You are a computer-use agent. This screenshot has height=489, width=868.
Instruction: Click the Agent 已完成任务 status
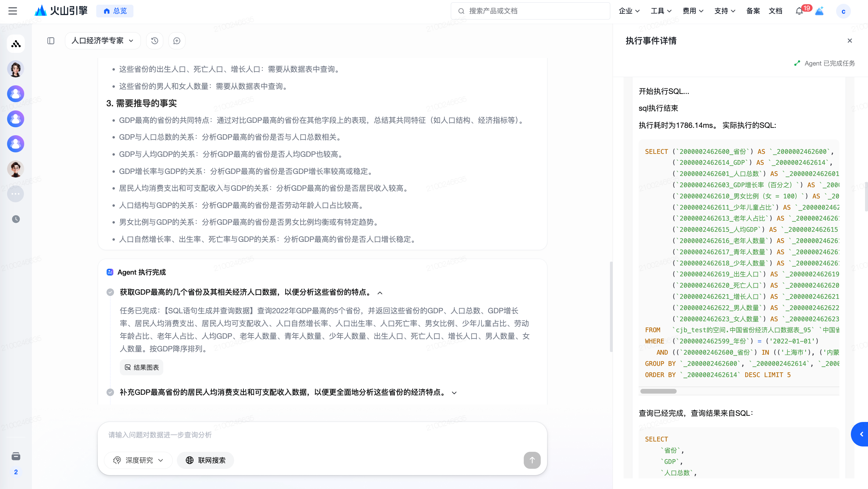[x=825, y=63]
